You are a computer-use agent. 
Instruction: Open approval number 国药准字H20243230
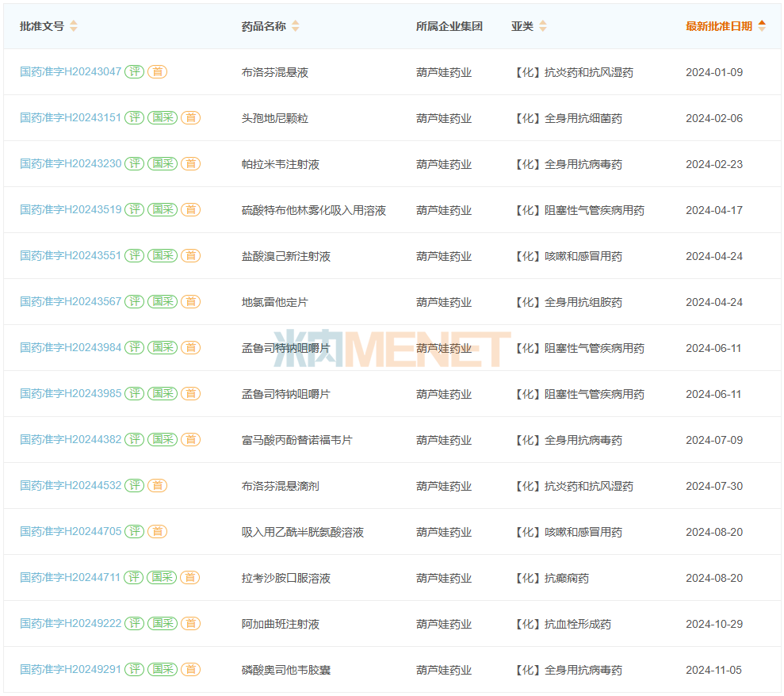pyautogui.click(x=71, y=164)
